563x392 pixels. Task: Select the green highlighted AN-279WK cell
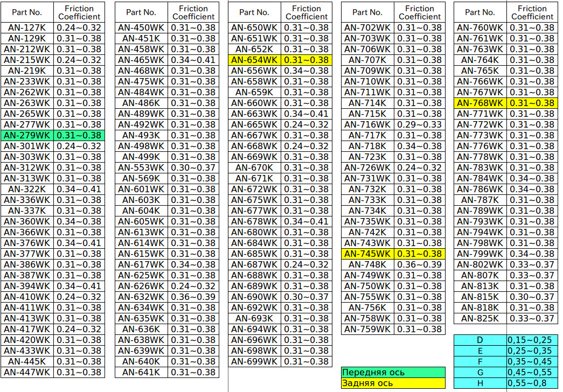click(x=27, y=135)
